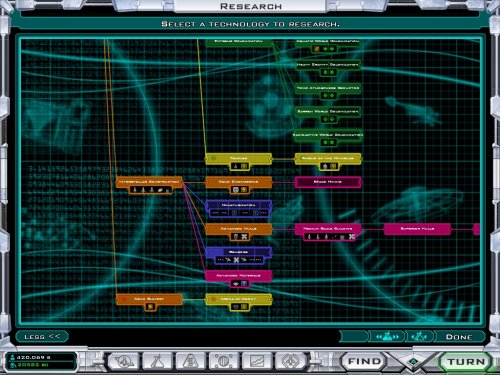Click the orange icon under Aquatic World Colonization
The image size is (500, 375).
[317, 49]
